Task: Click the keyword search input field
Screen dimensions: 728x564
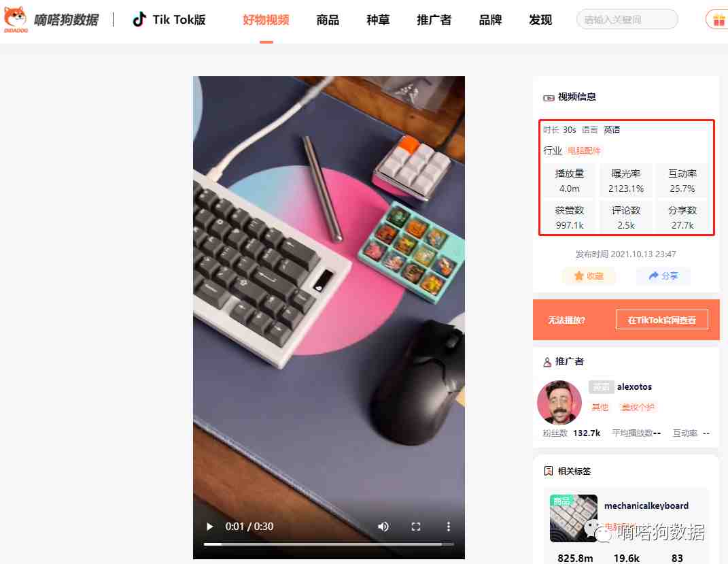Action: [627, 20]
